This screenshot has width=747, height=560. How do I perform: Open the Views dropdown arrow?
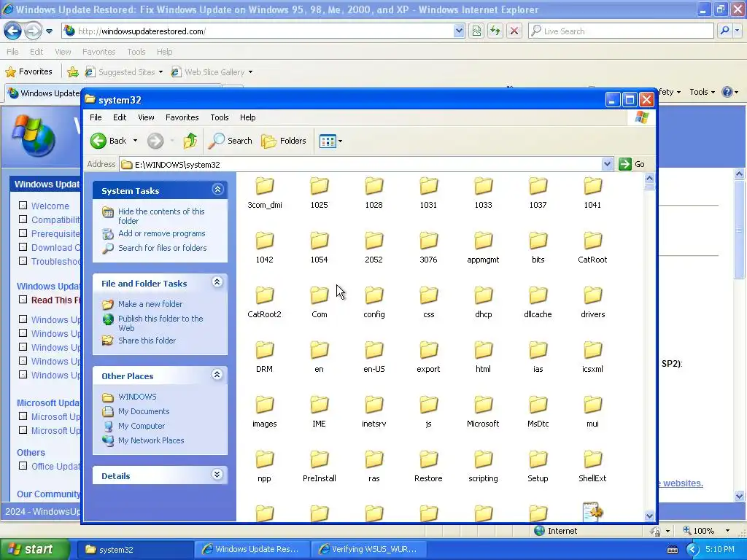[x=340, y=141]
